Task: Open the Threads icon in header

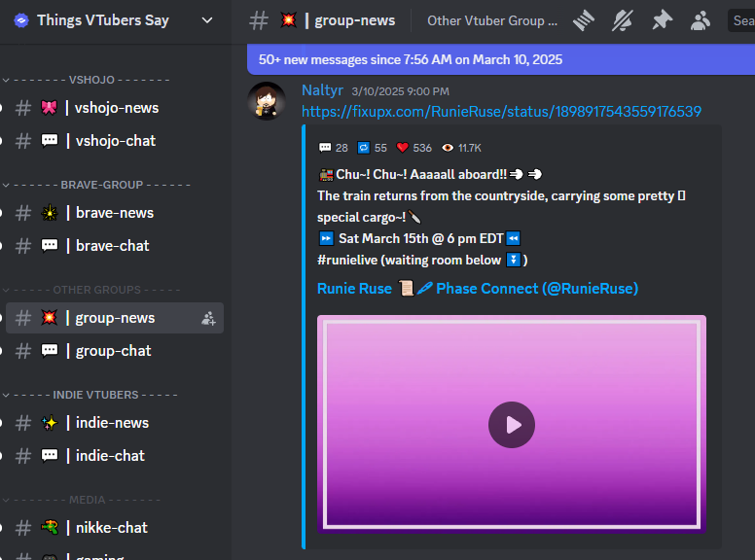Action: 584,20
